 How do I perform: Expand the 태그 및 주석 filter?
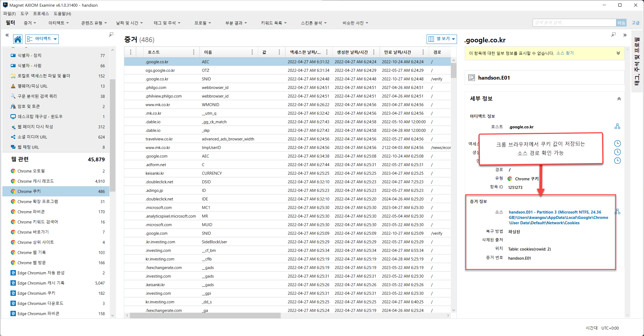167,23
